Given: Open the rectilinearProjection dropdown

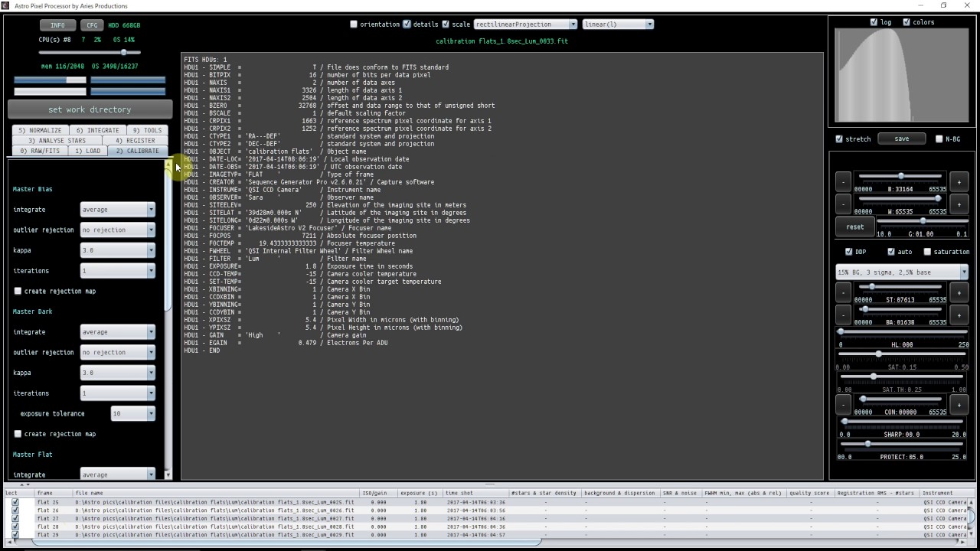Looking at the screenshot, I should point(525,24).
